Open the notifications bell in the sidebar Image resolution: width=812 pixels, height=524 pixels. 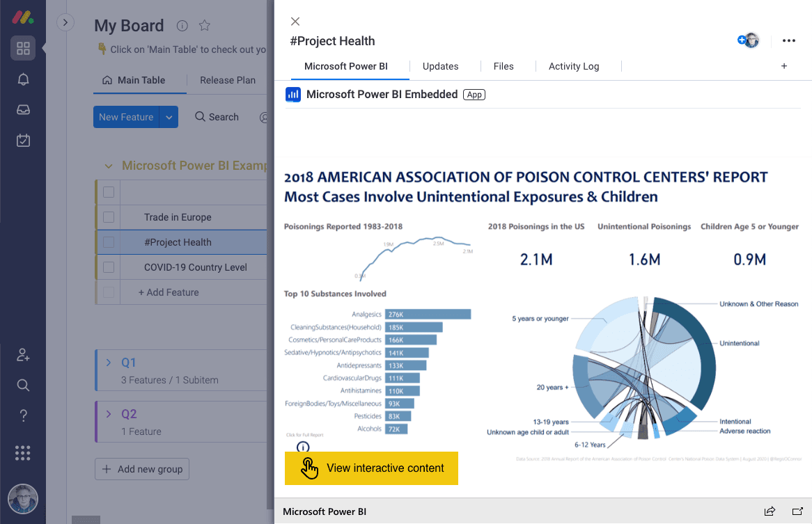(23, 79)
